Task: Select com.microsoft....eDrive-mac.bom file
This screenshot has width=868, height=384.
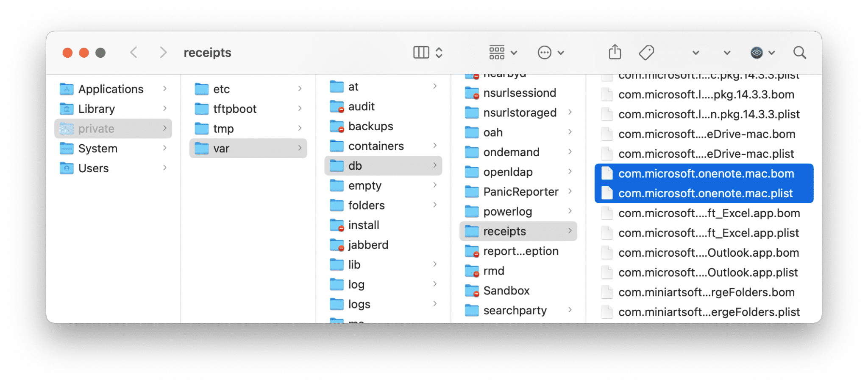Action: [x=704, y=134]
